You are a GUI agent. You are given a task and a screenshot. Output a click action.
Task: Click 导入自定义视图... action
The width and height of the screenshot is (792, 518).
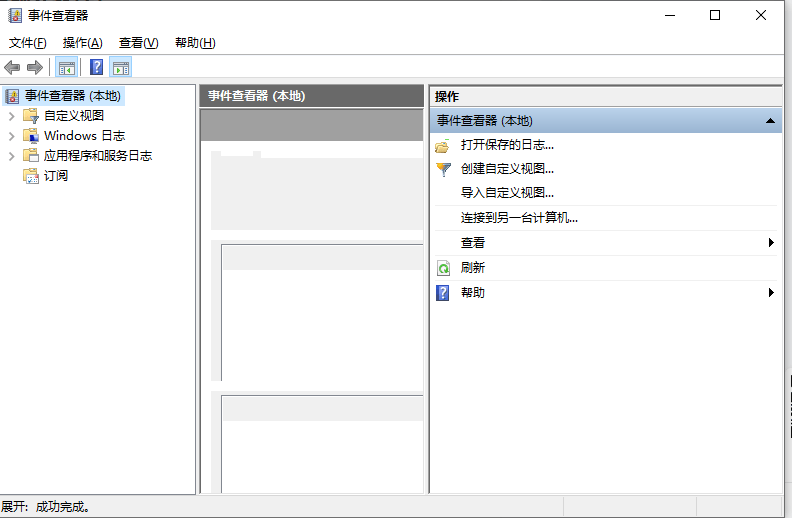tap(507, 193)
